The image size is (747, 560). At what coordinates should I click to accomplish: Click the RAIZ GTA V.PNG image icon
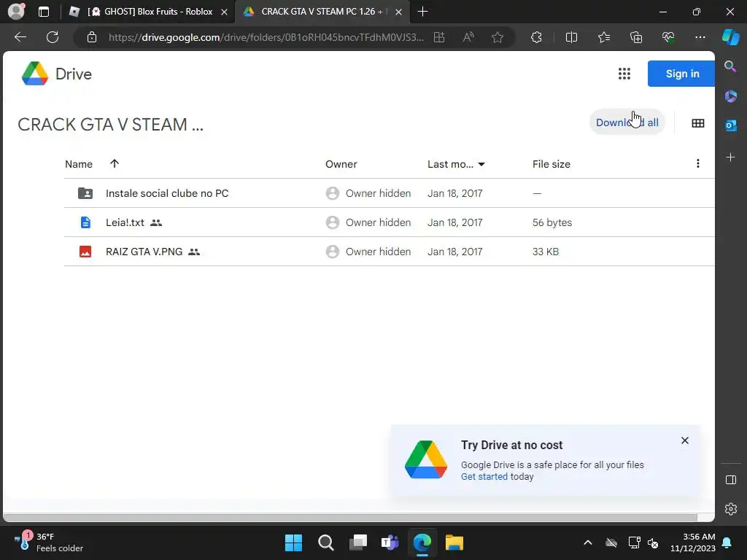click(85, 252)
